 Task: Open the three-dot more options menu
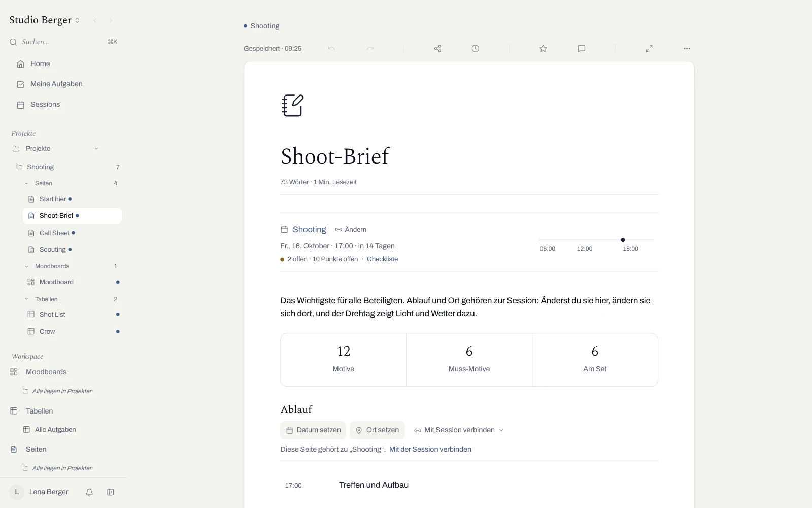(687, 49)
